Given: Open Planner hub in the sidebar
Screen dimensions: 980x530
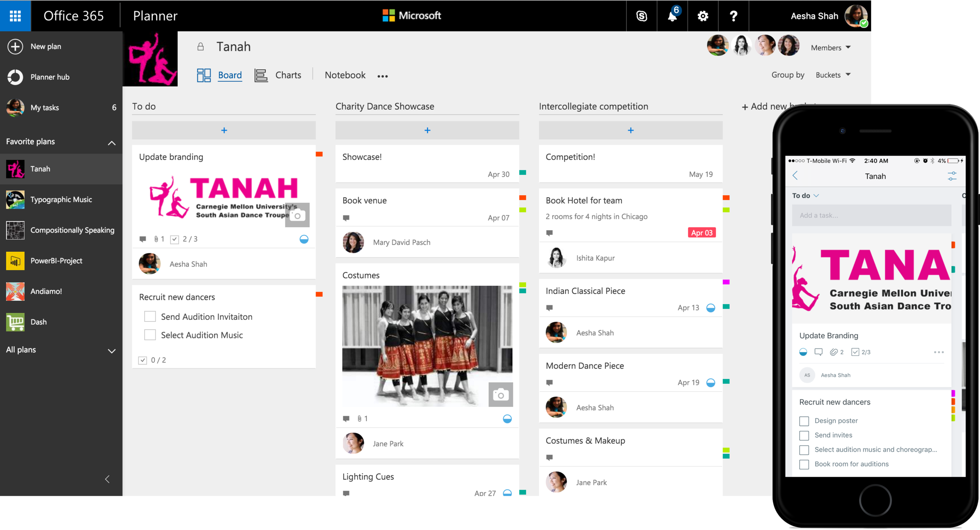Looking at the screenshot, I should point(50,77).
